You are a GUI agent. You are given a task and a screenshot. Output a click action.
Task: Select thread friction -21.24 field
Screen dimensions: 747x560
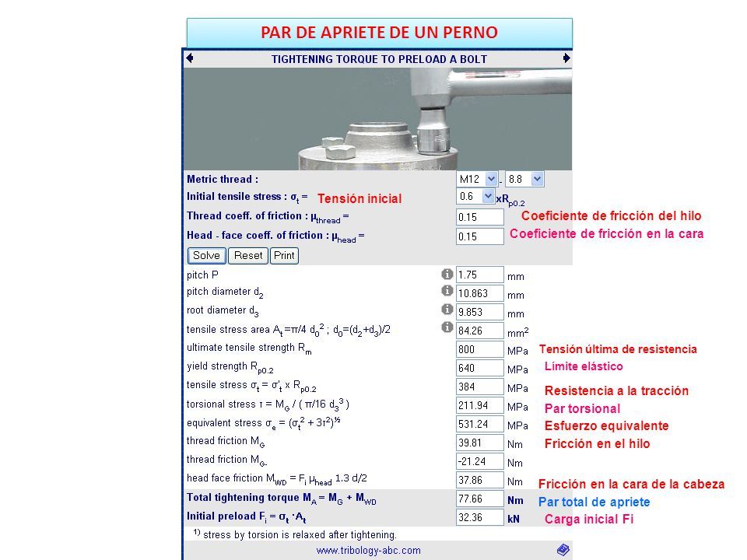coord(480,461)
